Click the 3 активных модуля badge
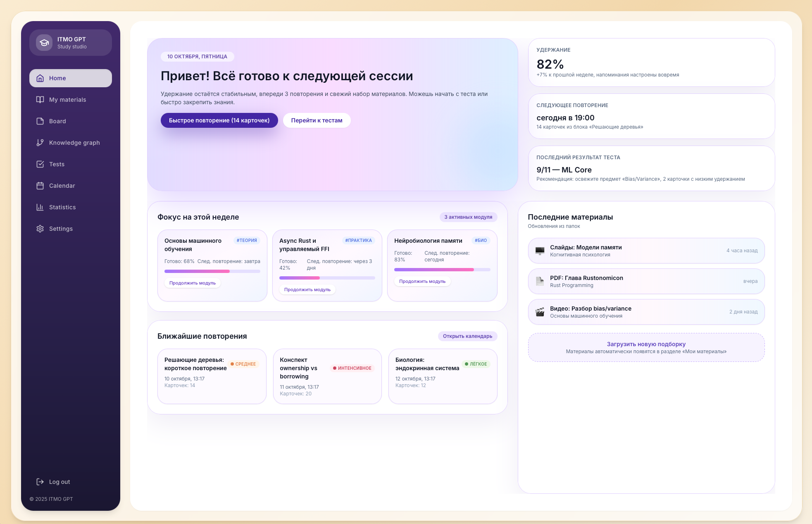This screenshot has height=524, width=812. point(468,217)
